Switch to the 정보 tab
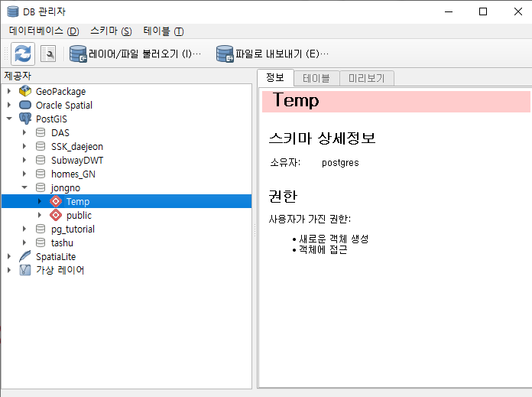Viewport: 532px width, 397px height. (275, 77)
